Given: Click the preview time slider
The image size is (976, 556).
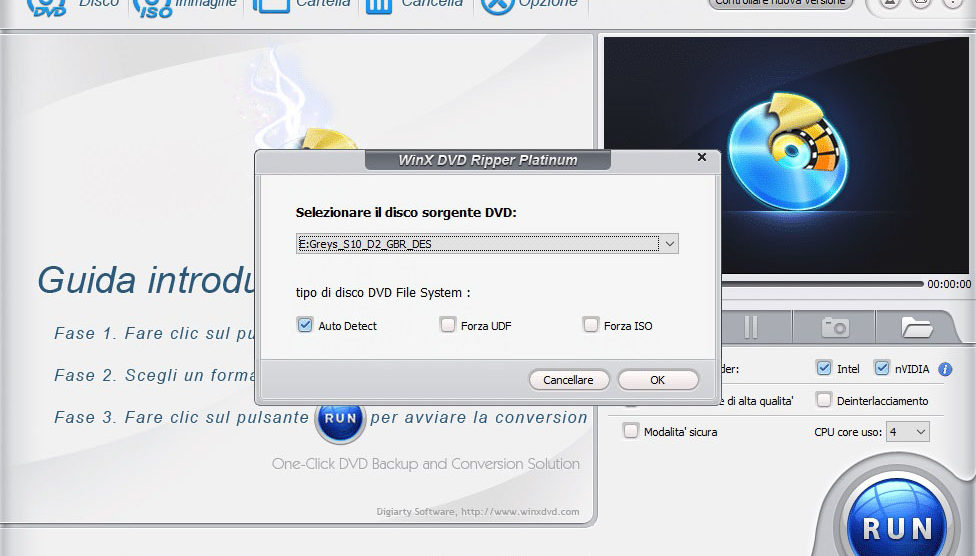Looking at the screenshot, I should tap(822, 284).
